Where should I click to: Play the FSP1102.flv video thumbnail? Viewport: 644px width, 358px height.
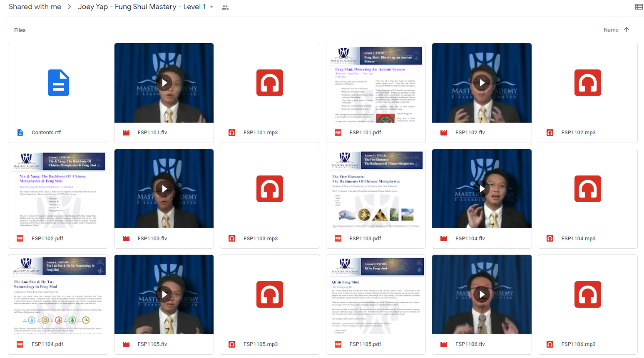(482, 83)
